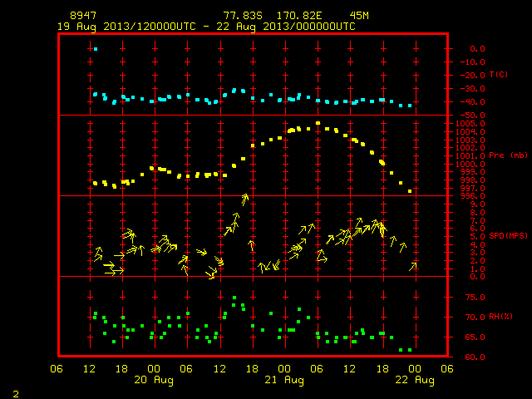Click the 45M elevation text
Image resolution: width=532 pixels, height=399 pixels.
(359, 16)
